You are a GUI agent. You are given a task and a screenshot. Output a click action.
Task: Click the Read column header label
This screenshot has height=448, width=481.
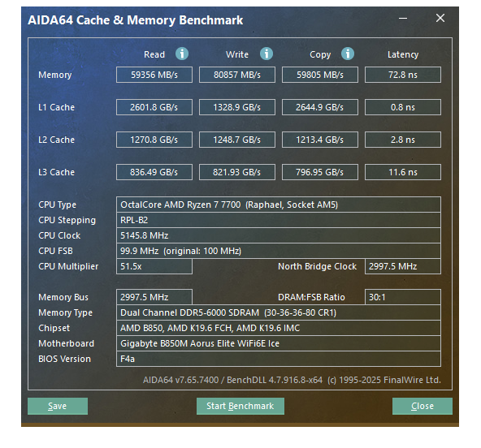[154, 54]
